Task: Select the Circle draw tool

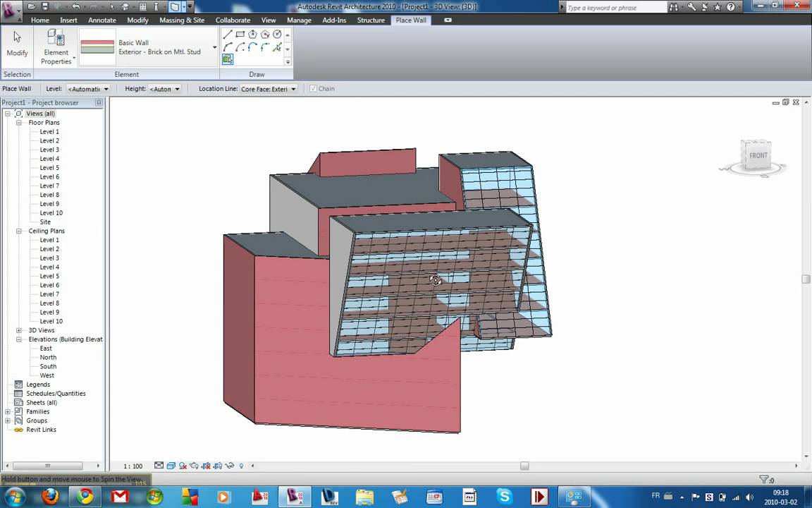Action: click(x=278, y=34)
